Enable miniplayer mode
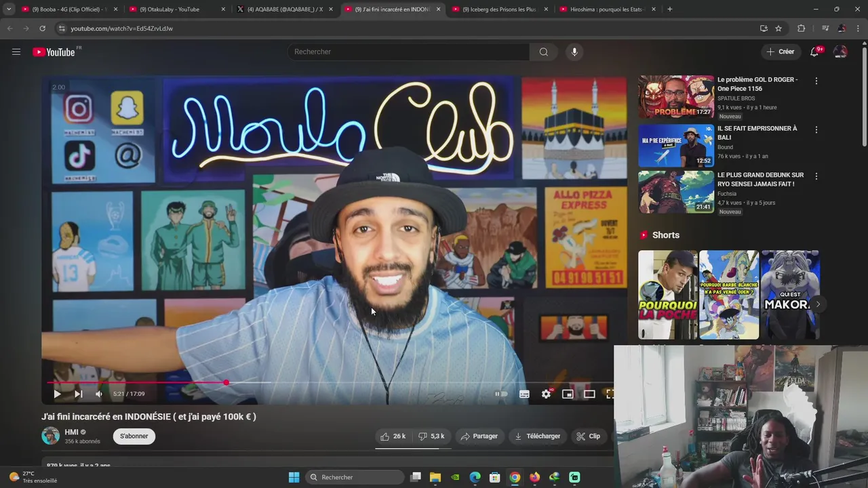The width and height of the screenshot is (868, 488). tap(568, 394)
